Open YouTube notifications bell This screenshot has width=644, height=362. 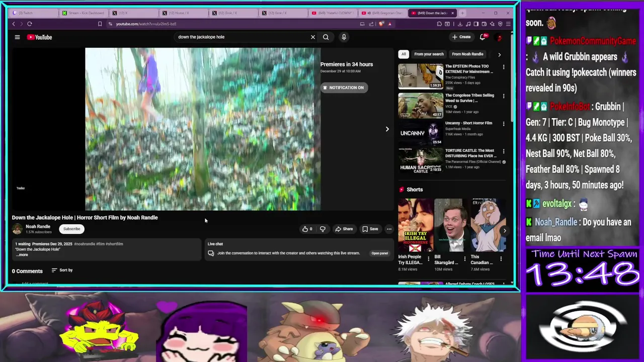coord(484,37)
